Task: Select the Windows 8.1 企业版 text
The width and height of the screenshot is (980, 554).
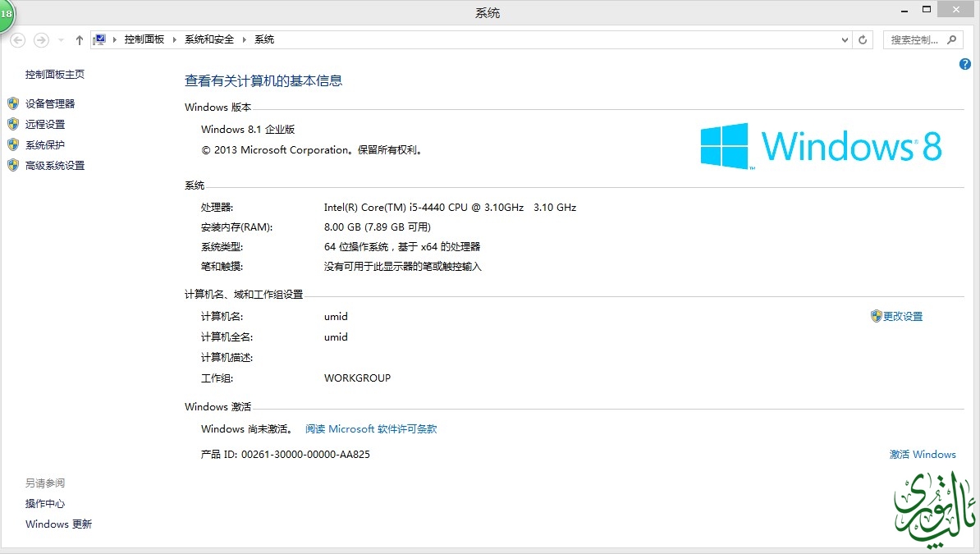Action: [248, 130]
